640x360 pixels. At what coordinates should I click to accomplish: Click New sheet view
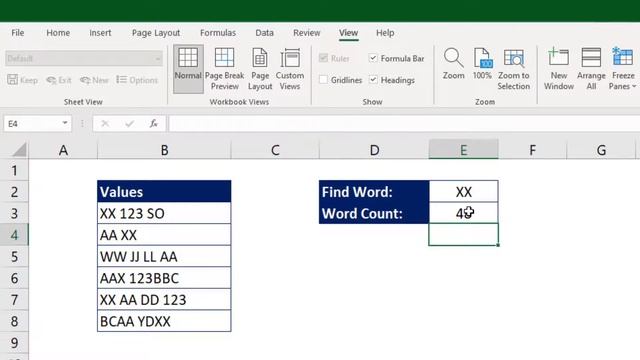(94, 80)
